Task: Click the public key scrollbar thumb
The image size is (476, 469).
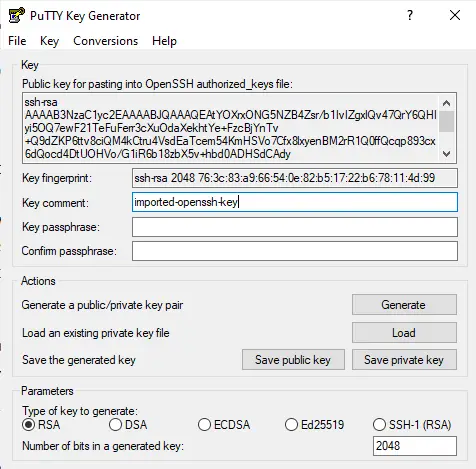Action: tap(447, 122)
